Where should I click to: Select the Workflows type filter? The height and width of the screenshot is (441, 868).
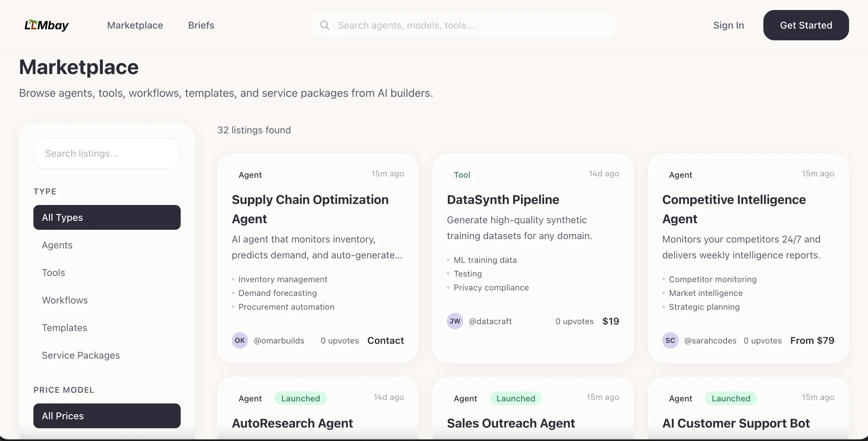click(x=65, y=300)
